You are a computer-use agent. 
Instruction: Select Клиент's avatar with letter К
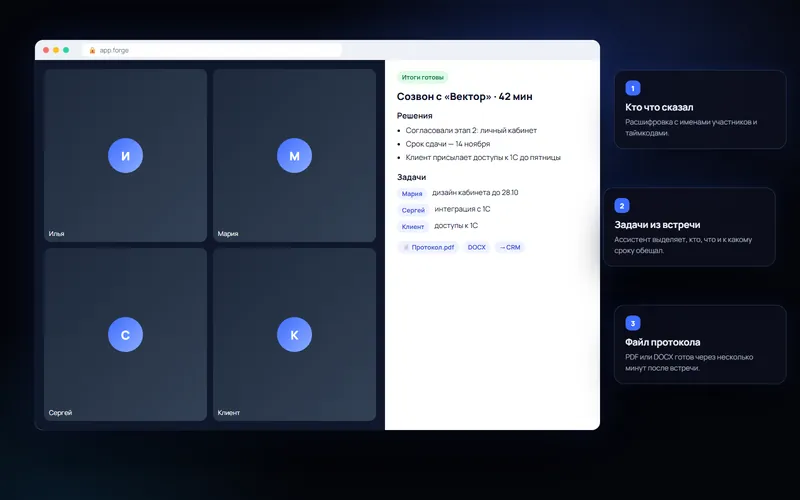tap(294, 335)
